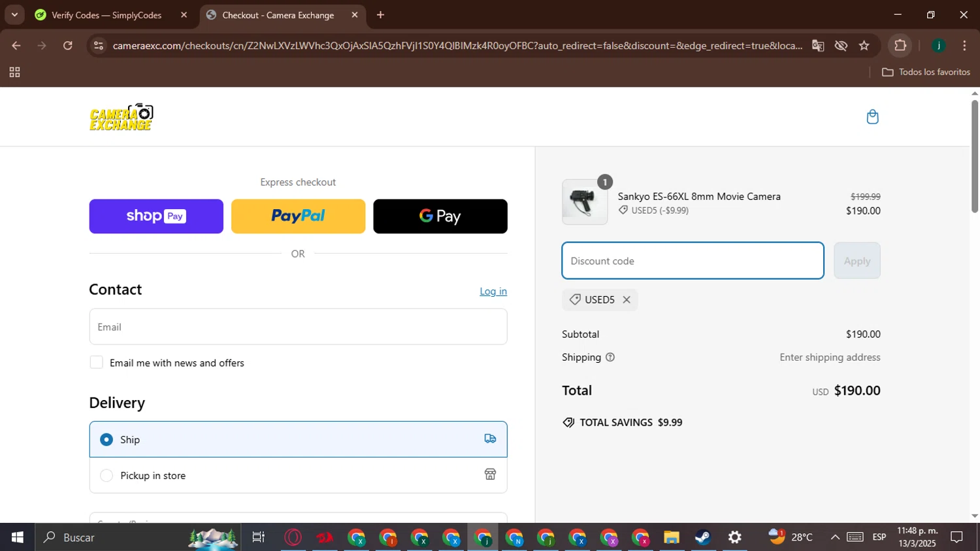
Task: Click the page vertical scrollbar
Action: (x=975, y=156)
